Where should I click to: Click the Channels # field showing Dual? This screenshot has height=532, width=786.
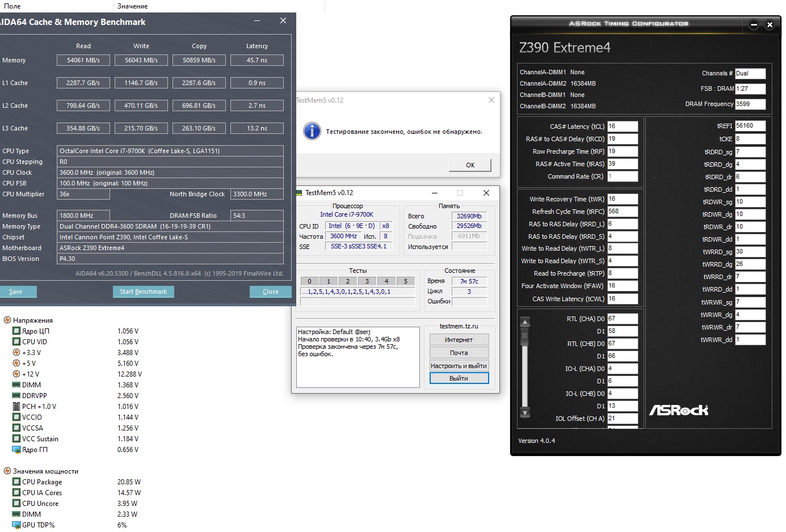750,74
